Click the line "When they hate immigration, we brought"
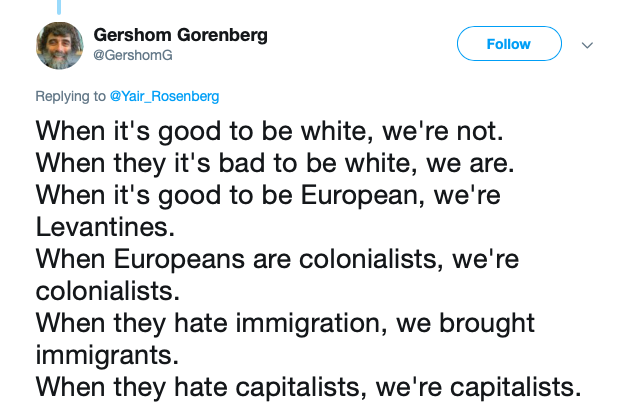628x414 pixels. pyautogui.click(x=285, y=323)
